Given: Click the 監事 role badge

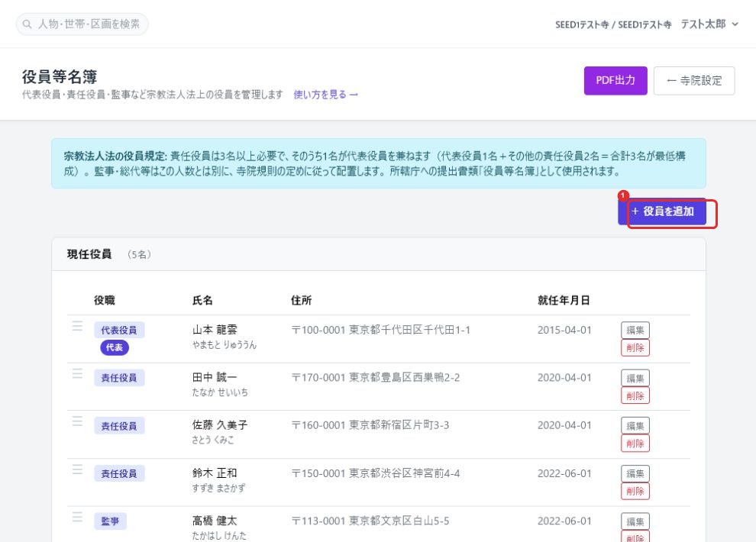Looking at the screenshot, I should click(111, 521).
